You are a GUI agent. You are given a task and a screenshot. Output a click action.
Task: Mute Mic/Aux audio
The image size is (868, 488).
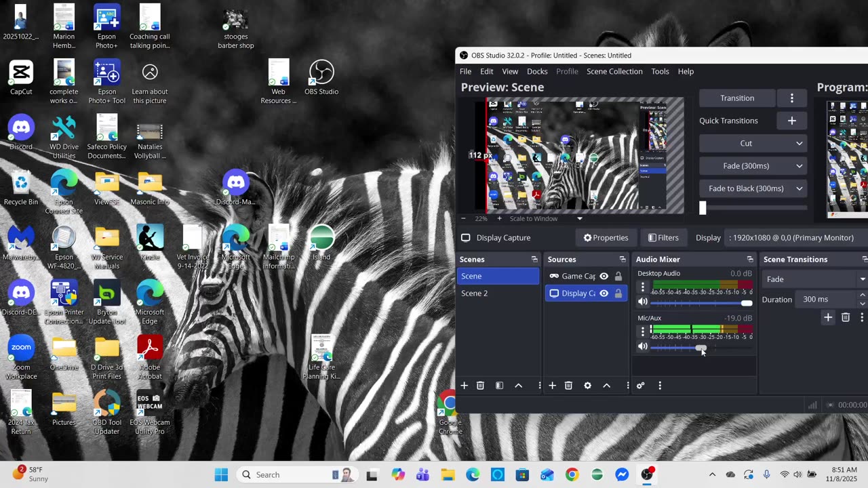[x=643, y=347]
